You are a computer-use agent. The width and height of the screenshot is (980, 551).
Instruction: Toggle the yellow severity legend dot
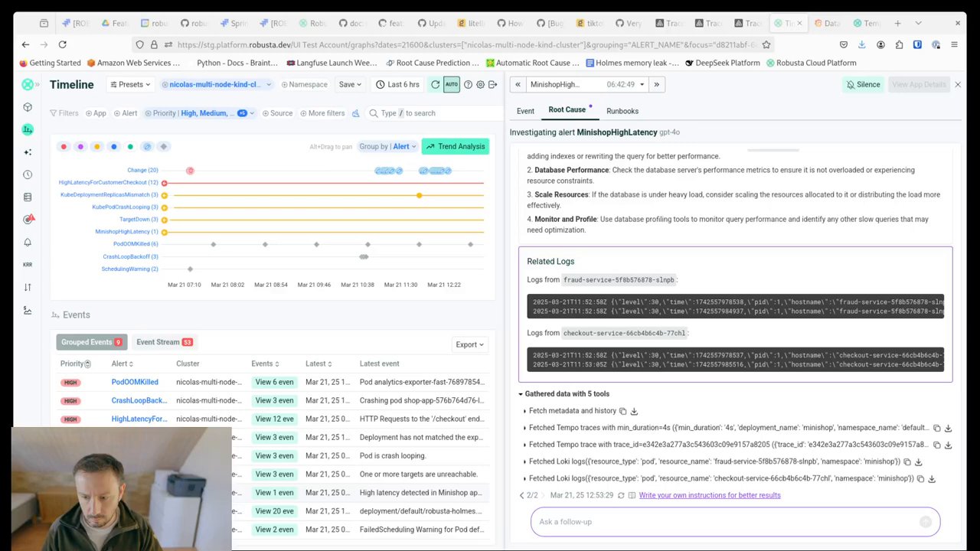pyautogui.click(x=96, y=146)
